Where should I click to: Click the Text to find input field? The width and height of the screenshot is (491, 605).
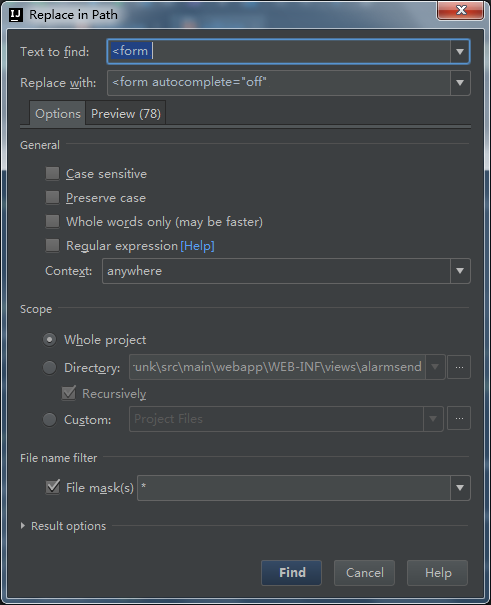[279, 51]
